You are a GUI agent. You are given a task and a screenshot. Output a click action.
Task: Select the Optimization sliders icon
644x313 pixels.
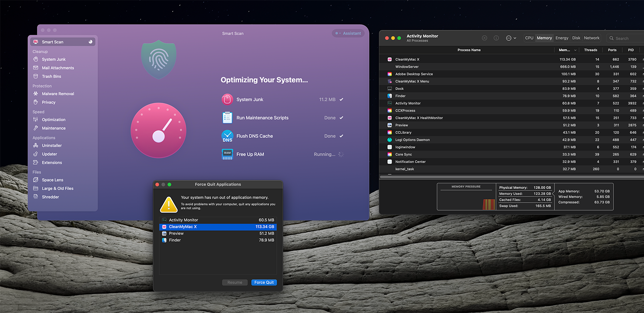click(x=36, y=120)
